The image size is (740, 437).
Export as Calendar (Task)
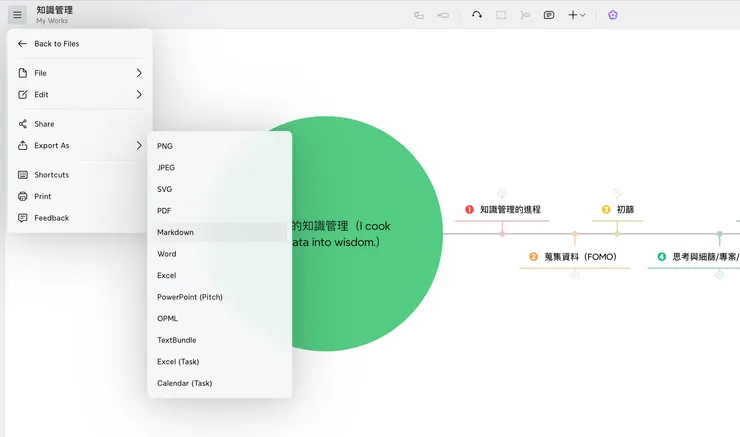(x=219, y=383)
